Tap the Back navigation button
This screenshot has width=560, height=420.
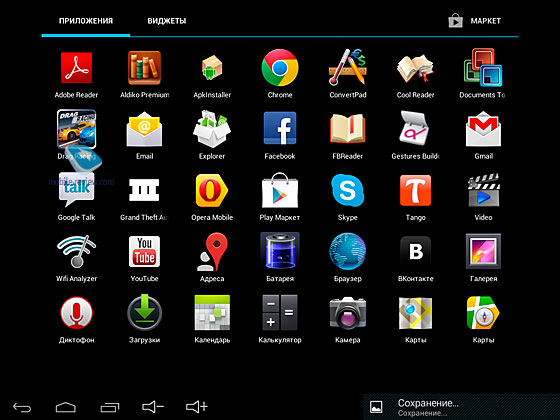[22, 407]
